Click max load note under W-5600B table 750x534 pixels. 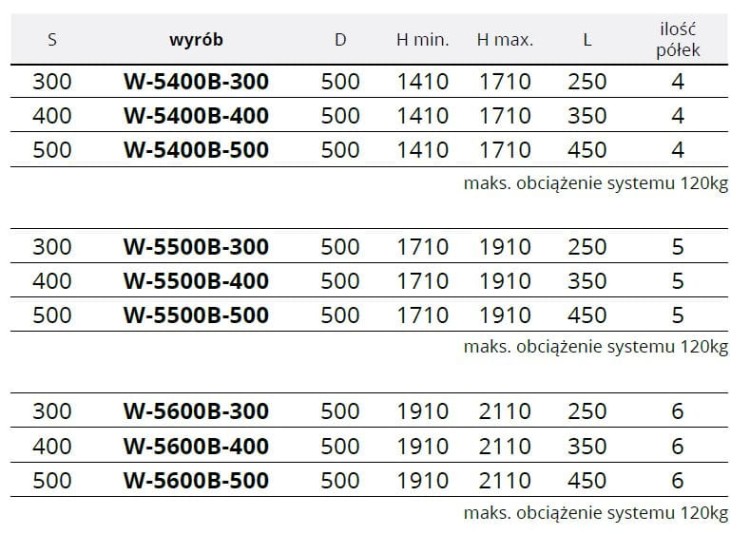point(596,513)
